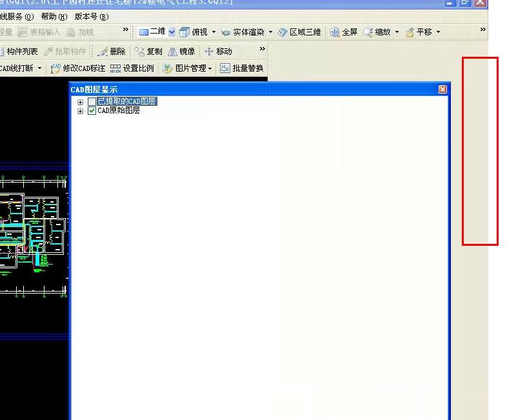Click the 删除 delete tool

[112, 52]
